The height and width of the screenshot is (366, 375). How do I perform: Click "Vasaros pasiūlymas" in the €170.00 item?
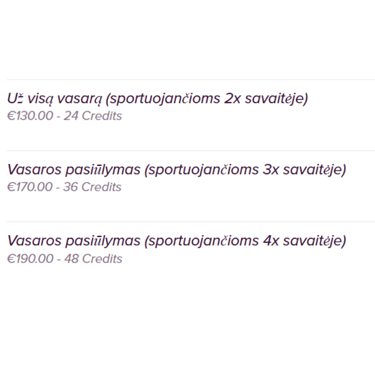click(74, 170)
